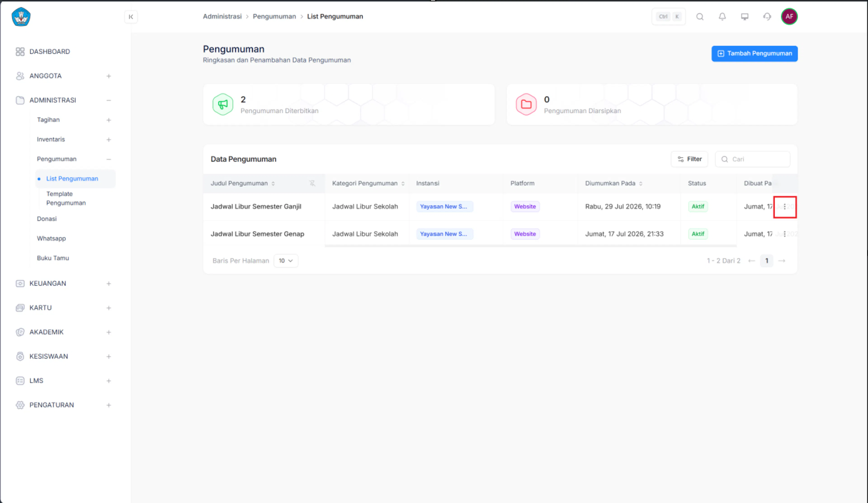
Task: Open rows per page dropdown showing 10
Action: pyautogui.click(x=286, y=261)
